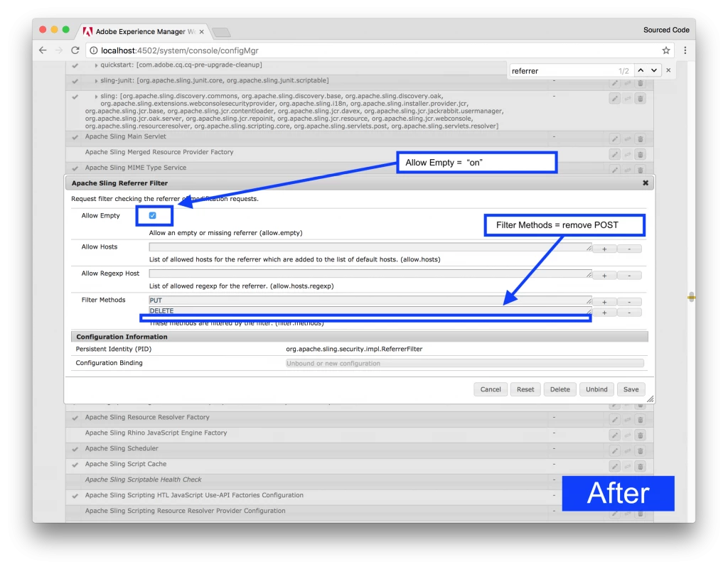Add another Allow Hosts entry
Image resolution: width=728 pixels, height=569 pixels.
(604, 249)
